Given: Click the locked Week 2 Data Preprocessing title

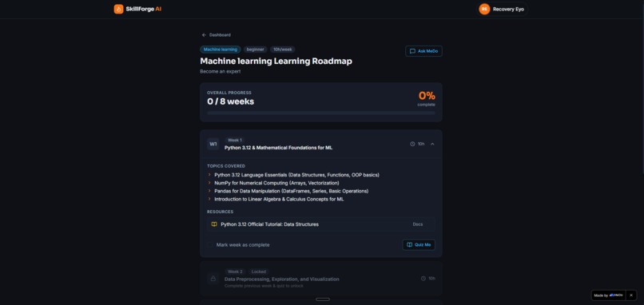Looking at the screenshot, I should pos(282,279).
